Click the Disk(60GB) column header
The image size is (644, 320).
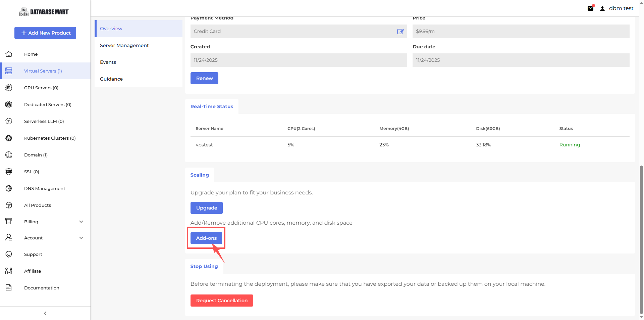coord(488,129)
